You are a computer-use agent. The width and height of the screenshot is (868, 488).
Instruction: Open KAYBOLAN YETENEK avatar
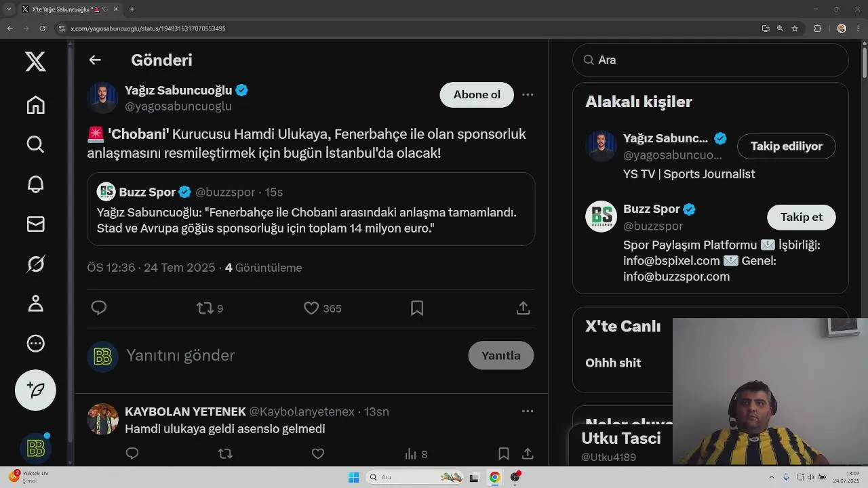pos(103,419)
